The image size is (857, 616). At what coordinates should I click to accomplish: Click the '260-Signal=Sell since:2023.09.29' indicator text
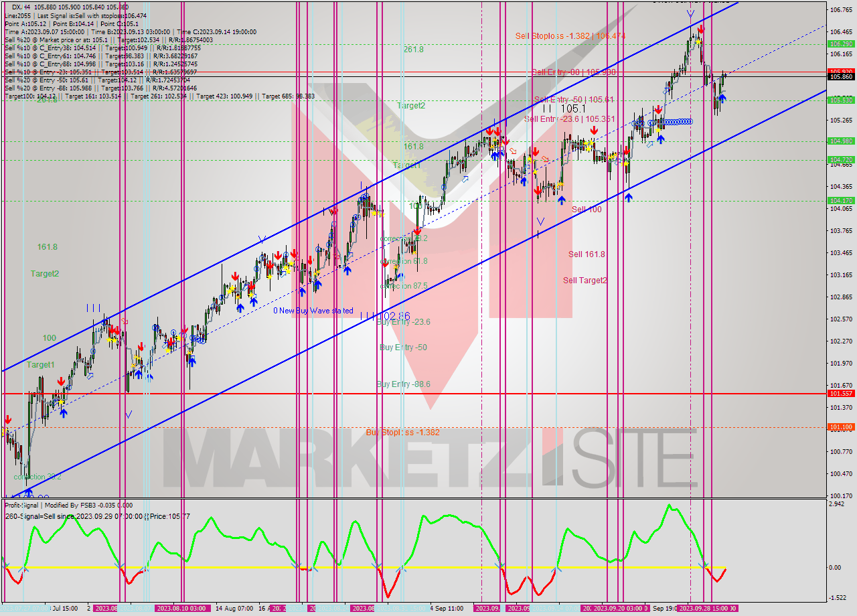tap(96, 516)
